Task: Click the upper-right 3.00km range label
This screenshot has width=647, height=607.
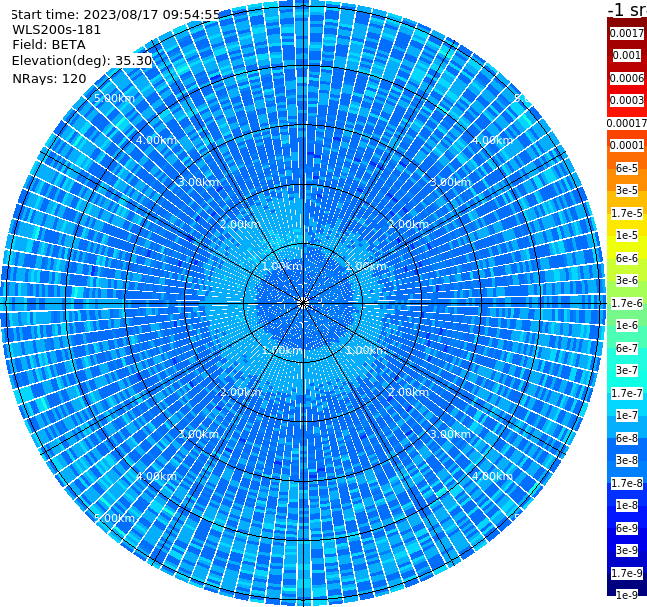Action: pos(451,182)
